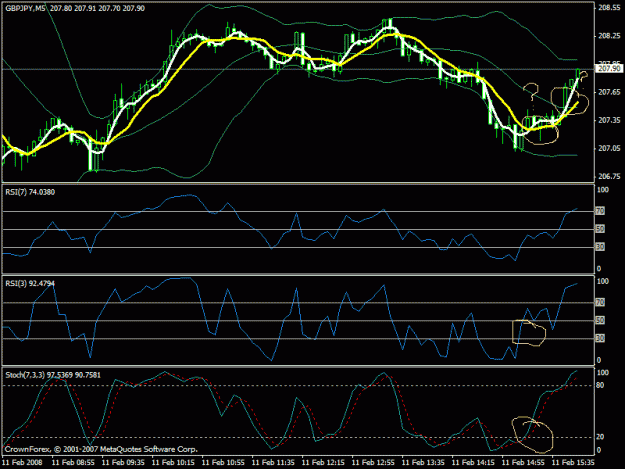Viewport: 625px width, 469px height.
Task: Click the 11 Feb 14:55 time label
Action: pos(523,463)
